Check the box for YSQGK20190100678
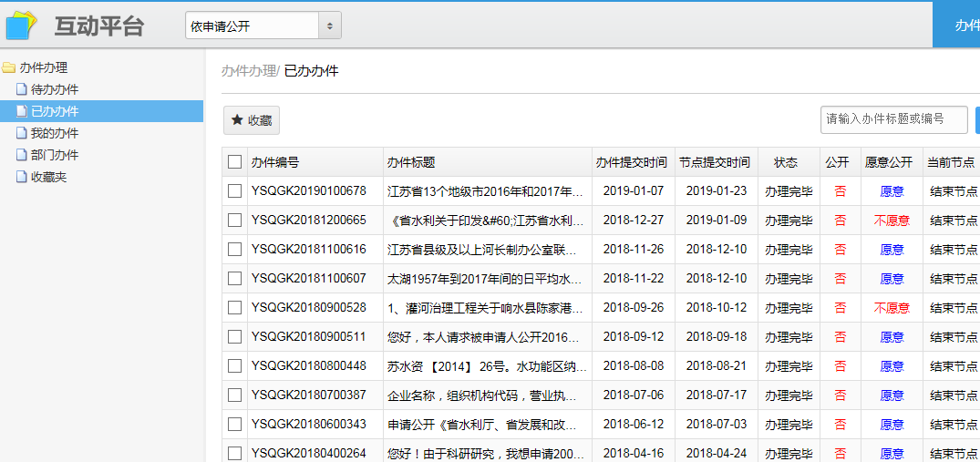The width and height of the screenshot is (980, 462). click(x=234, y=191)
